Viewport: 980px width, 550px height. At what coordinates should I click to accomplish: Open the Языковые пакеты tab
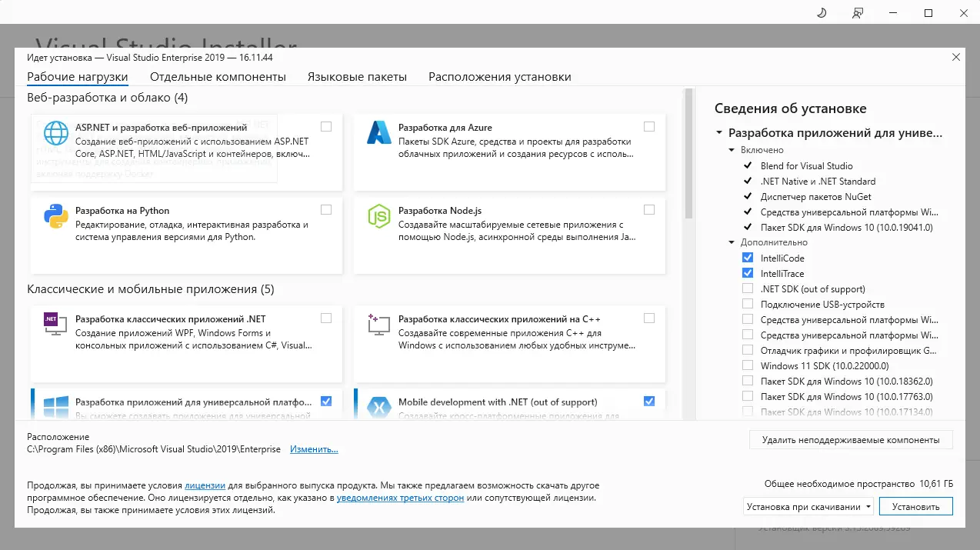click(357, 77)
